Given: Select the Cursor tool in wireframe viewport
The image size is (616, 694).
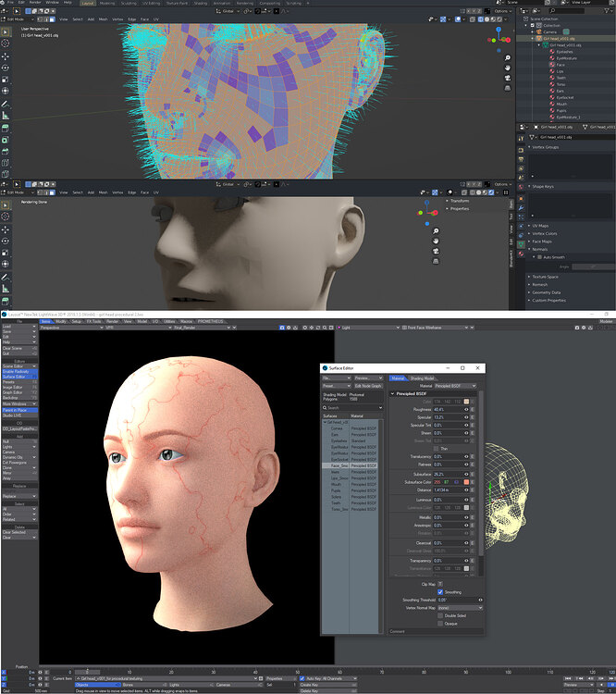Looking at the screenshot, I should pyautogui.click(x=6, y=43).
